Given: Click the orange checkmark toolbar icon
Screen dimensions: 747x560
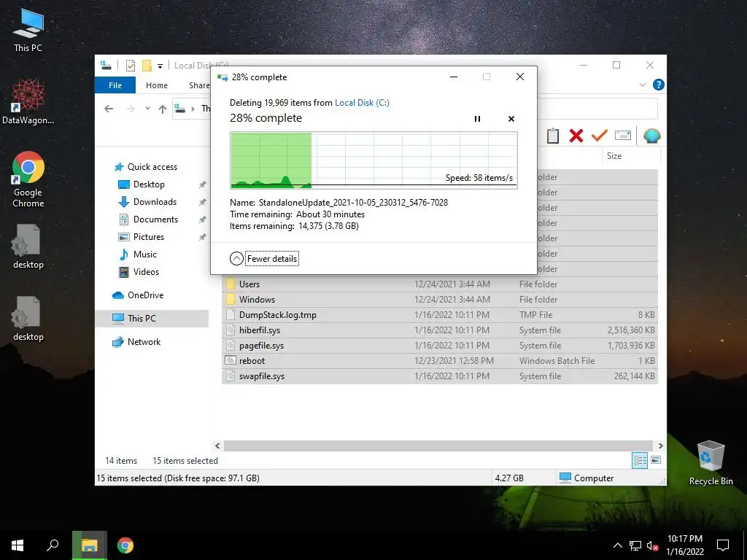Looking at the screenshot, I should click(600, 136).
